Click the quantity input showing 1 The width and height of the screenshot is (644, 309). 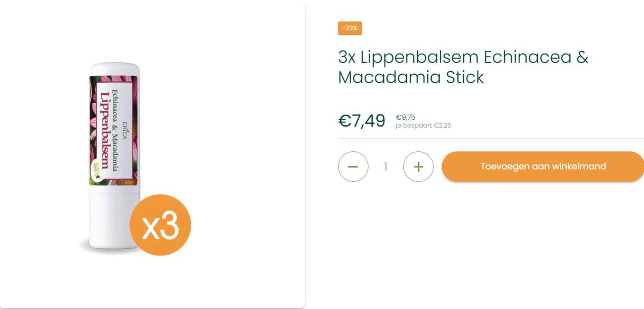click(385, 166)
